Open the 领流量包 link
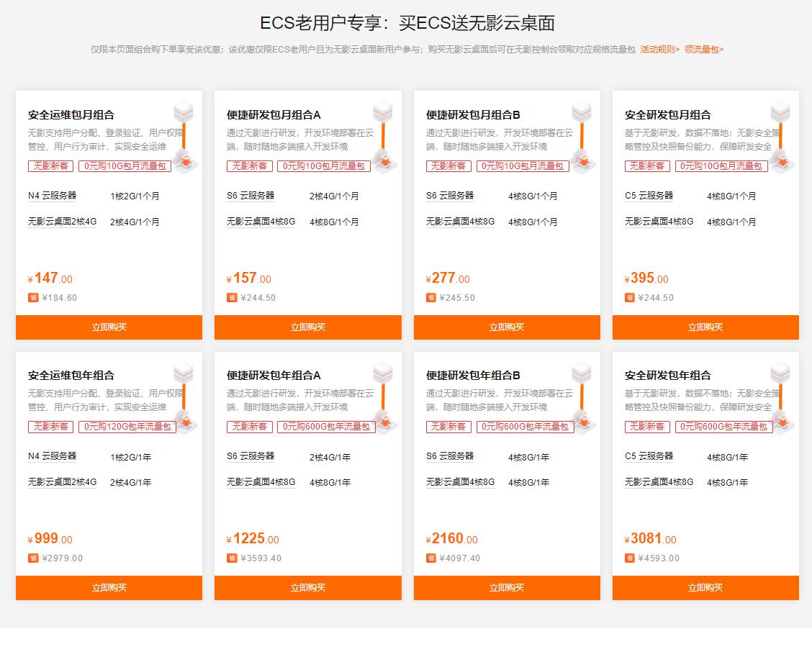 [x=704, y=49]
